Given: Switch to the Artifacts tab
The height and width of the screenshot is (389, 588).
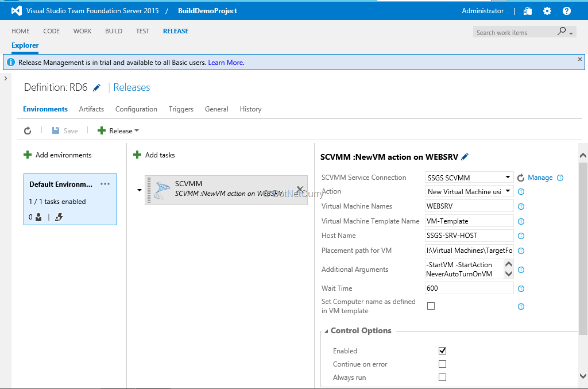Looking at the screenshot, I should click(91, 109).
